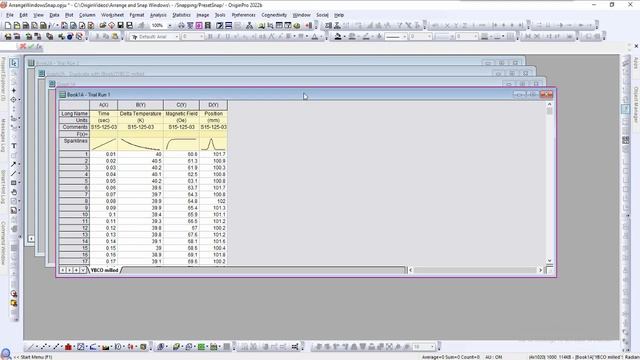Click the workbook icon in the Book1A title bar
This screenshot has height=360, width=640.
[x=62, y=94]
